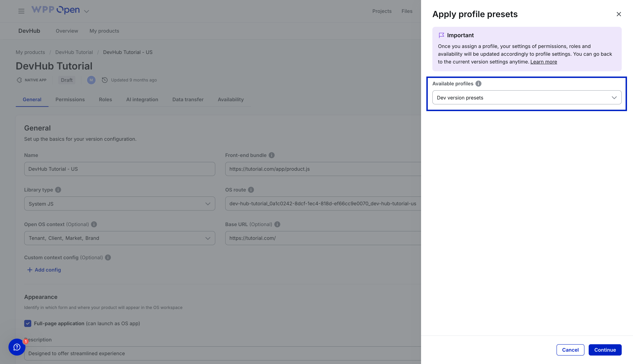Toggle Full-page application checkbox
Screen dimensions: 633x364
(x=28, y=323)
